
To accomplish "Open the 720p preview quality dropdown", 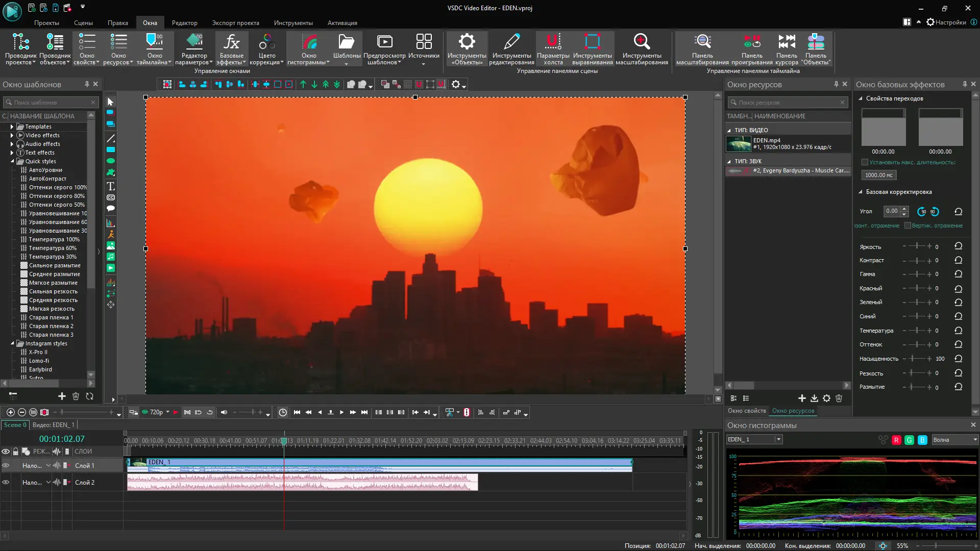I will pyautogui.click(x=167, y=412).
